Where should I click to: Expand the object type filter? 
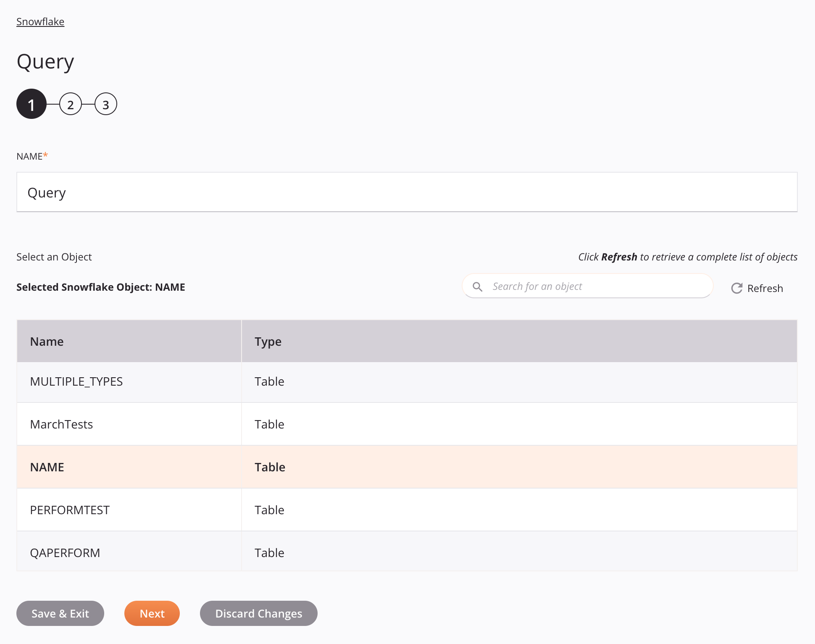pyautogui.click(x=268, y=341)
